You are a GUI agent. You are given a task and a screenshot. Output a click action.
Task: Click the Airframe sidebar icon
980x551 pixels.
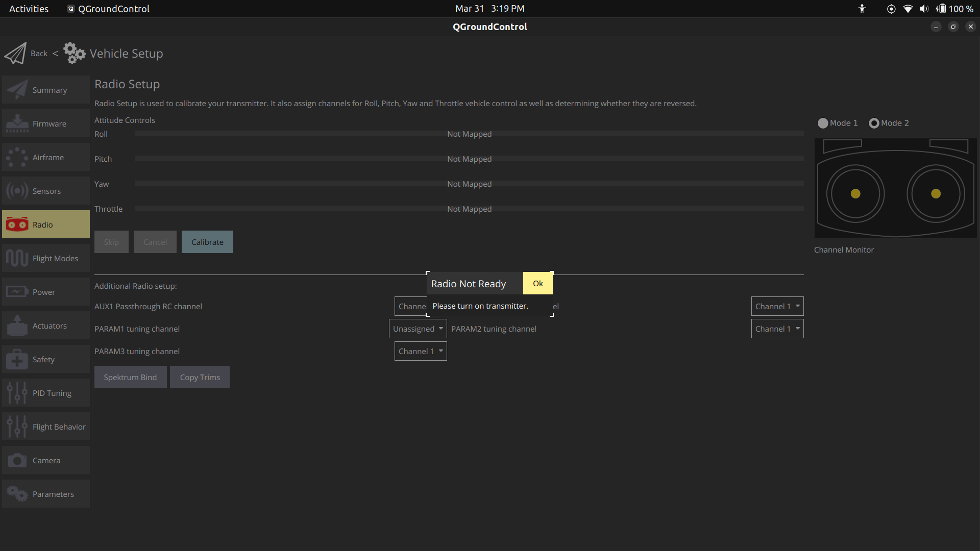(17, 158)
